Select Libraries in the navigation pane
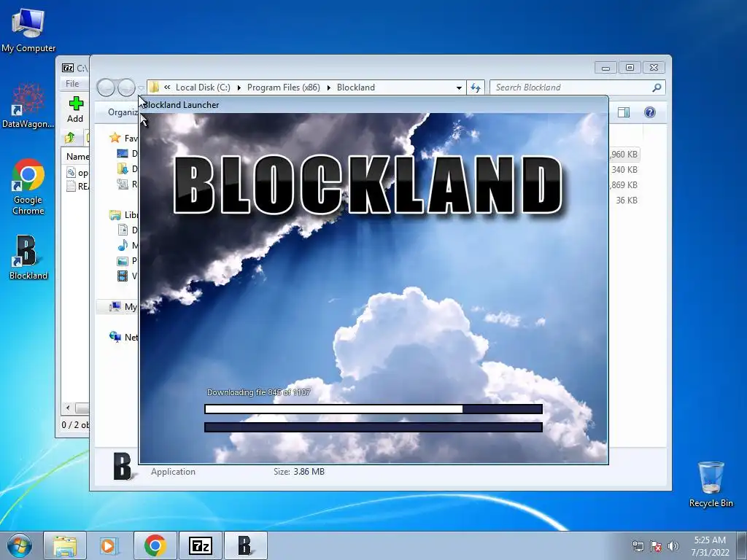 coord(124,215)
